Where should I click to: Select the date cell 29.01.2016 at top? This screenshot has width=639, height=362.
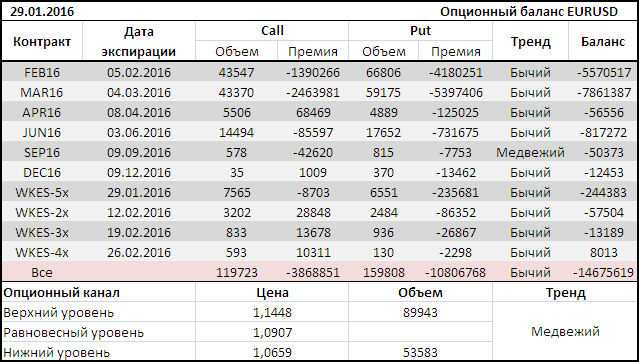tap(42, 11)
